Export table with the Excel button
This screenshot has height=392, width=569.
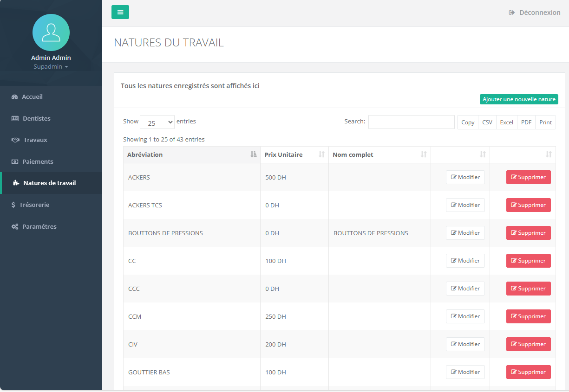pos(506,122)
